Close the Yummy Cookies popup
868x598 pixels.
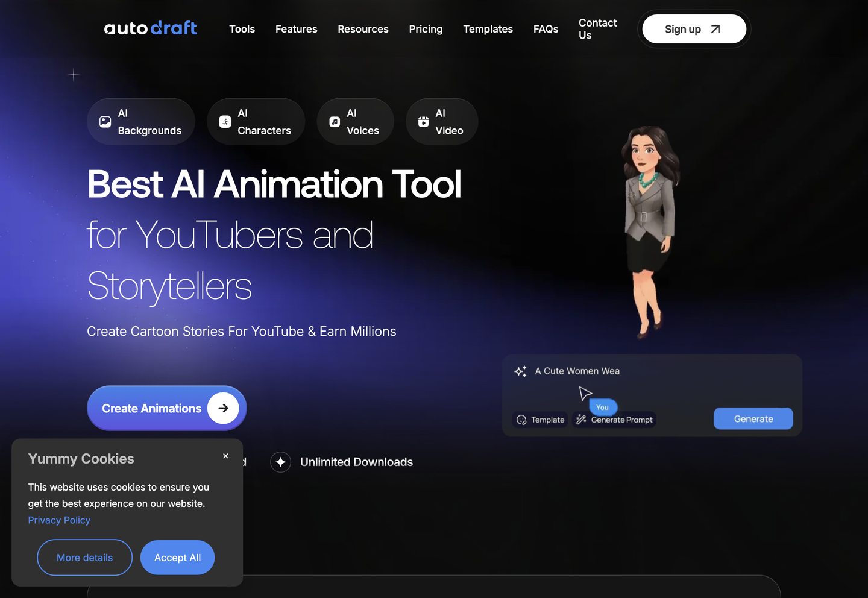coord(225,456)
